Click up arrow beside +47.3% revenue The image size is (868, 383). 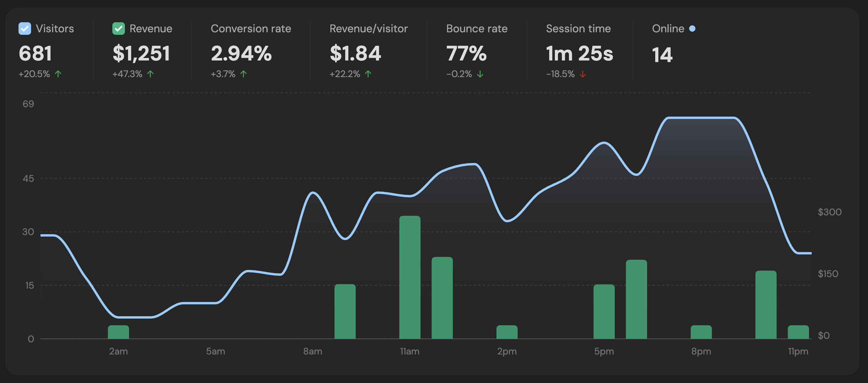pyautogui.click(x=150, y=74)
